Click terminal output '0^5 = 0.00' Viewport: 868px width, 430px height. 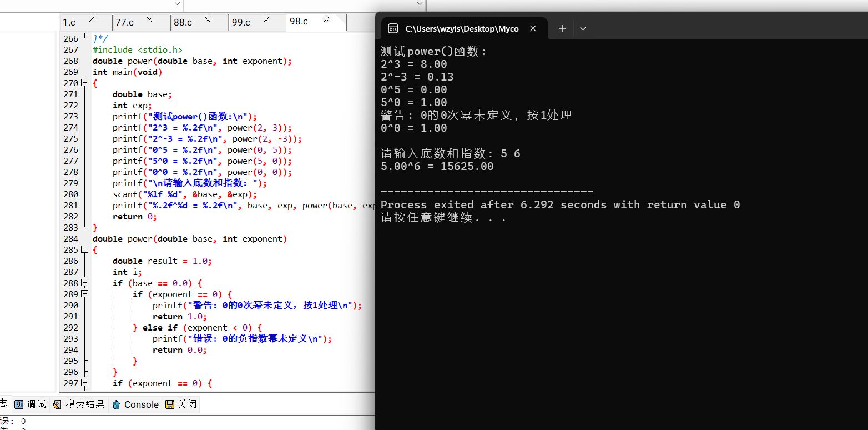point(413,89)
